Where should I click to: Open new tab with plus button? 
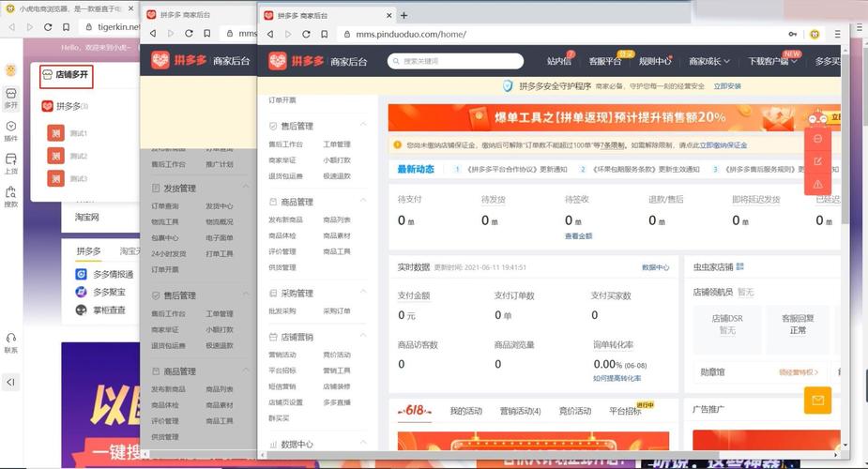(x=404, y=16)
